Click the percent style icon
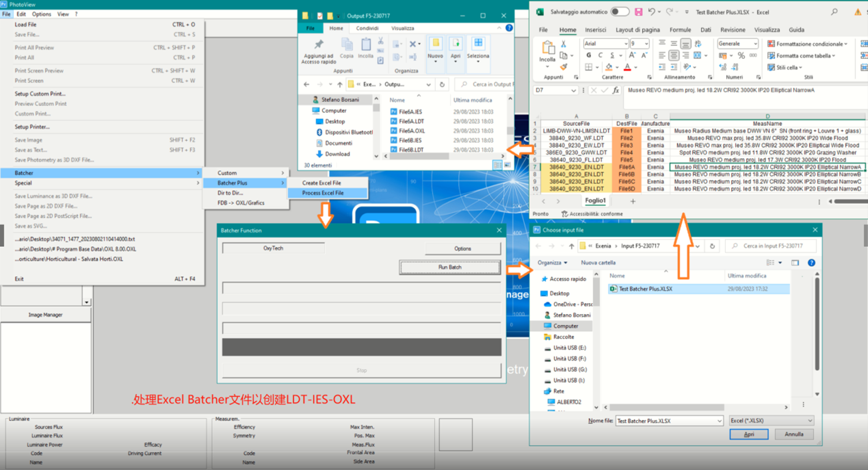This screenshot has height=470, width=868. point(741,55)
